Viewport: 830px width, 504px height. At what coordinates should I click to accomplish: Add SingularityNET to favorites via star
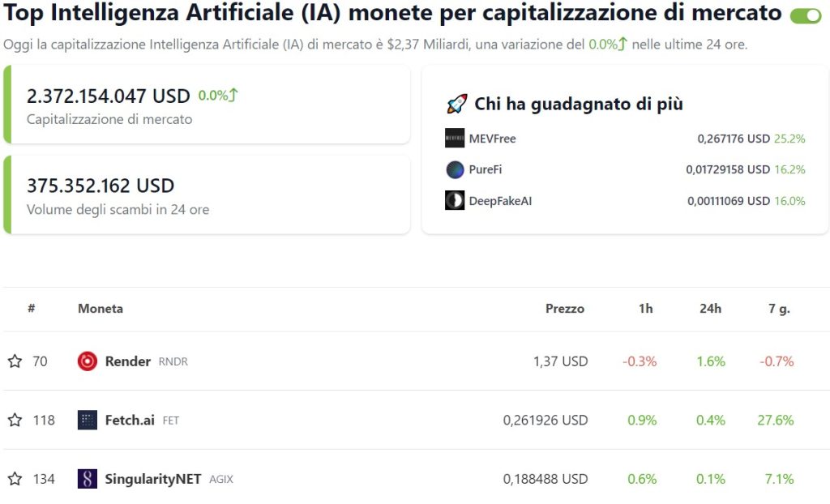click(x=15, y=479)
